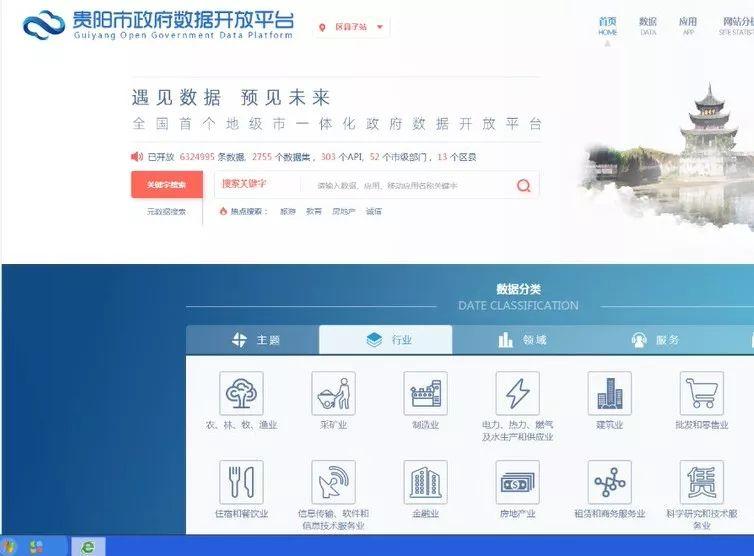Open the 服务 (Service) classification tab
Screen dimensions: 754x556
[x=655, y=340]
